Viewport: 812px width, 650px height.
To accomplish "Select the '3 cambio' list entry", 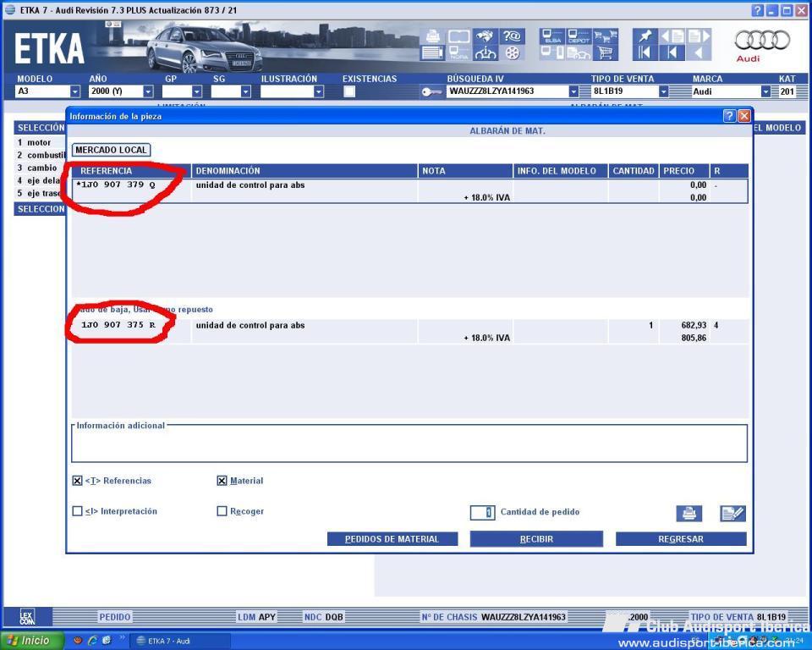I will [36, 168].
